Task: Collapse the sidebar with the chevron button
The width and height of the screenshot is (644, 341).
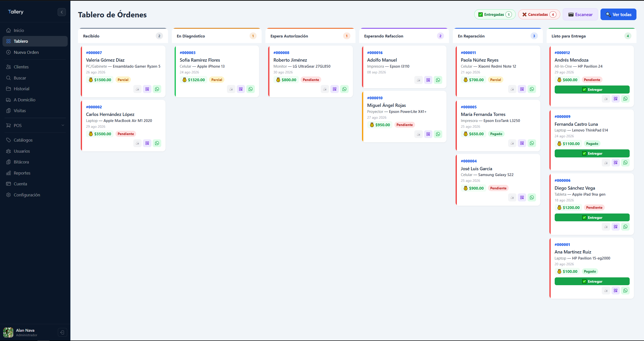Action: pyautogui.click(x=62, y=12)
